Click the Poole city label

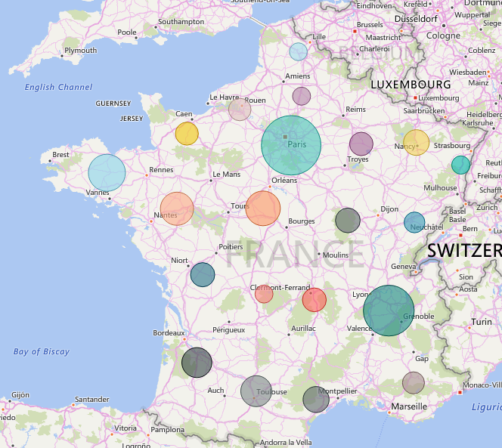(127, 32)
